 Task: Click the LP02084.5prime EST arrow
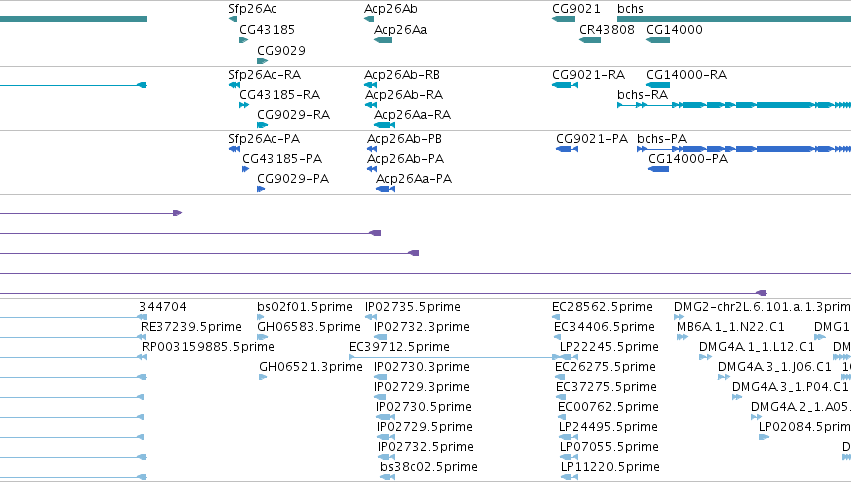[764, 437]
